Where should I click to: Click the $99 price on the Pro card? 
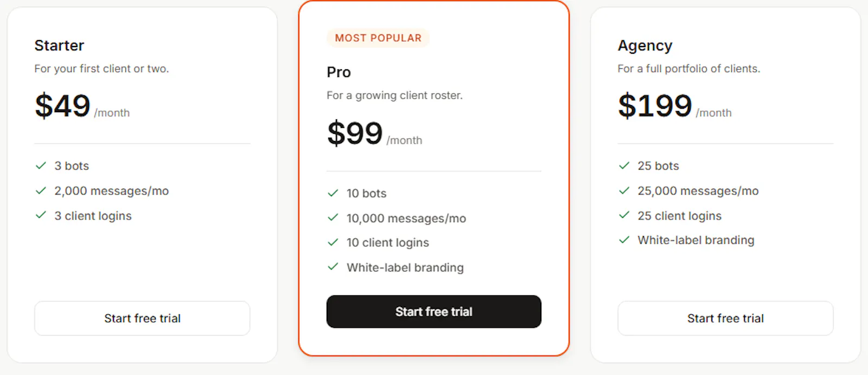coord(355,133)
